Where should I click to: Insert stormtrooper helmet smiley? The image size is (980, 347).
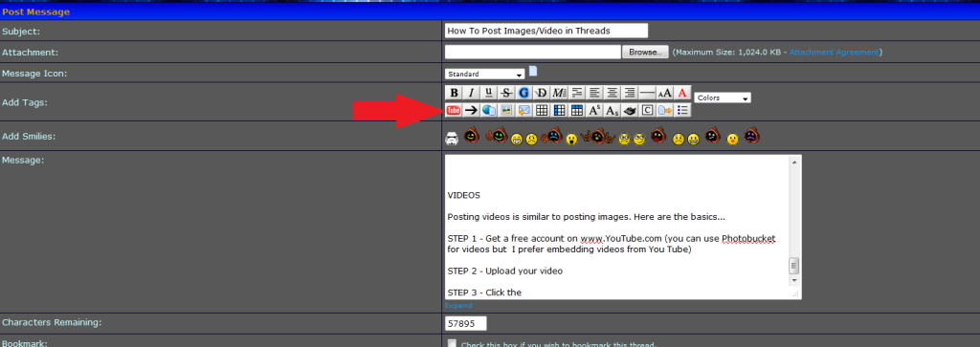pyautogui.click(x=452, y=139)
